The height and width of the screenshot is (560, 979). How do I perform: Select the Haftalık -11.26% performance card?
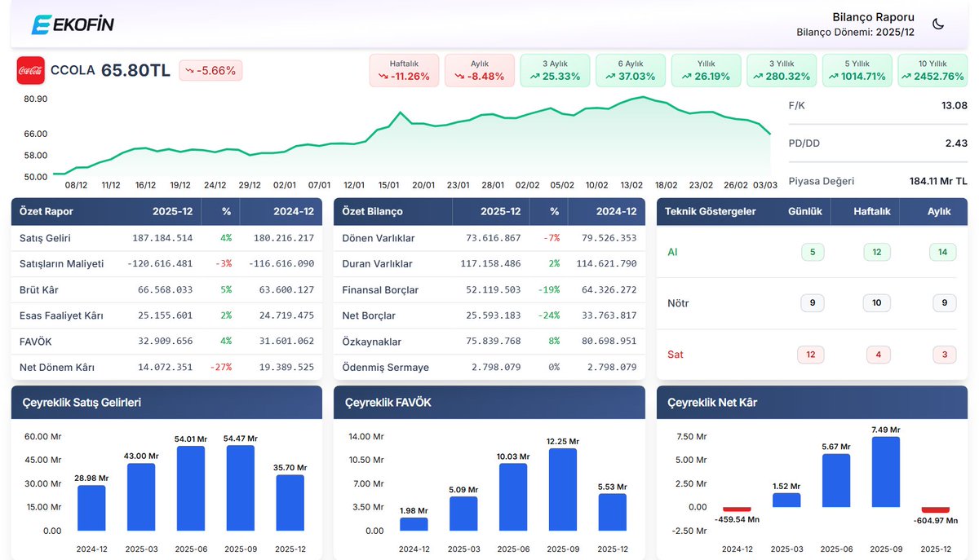pos(404,71)
